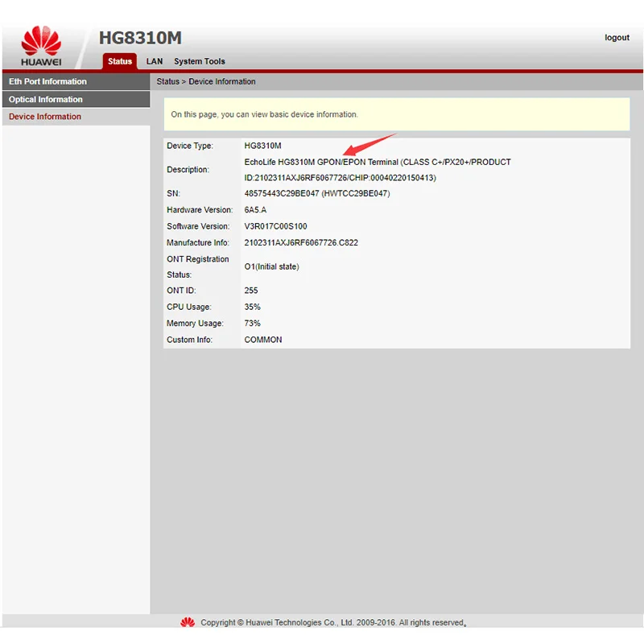
Task: Click the Status > Device Information breadcrumb
Action: (x=206, y=81)
